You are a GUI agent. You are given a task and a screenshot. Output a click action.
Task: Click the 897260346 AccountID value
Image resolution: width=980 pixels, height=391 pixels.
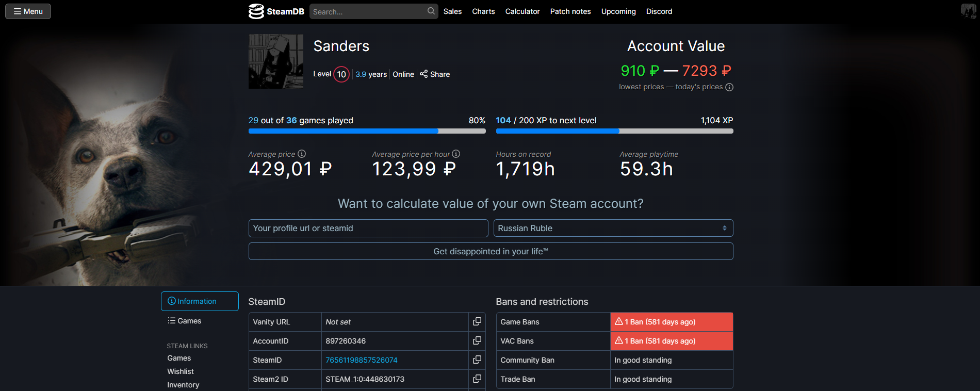(x=346, y=341)
